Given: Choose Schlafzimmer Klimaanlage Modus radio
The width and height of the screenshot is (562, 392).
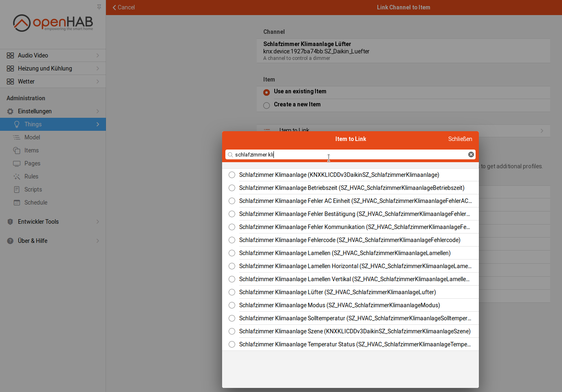Looking at the screenshot, I should 232,305.
